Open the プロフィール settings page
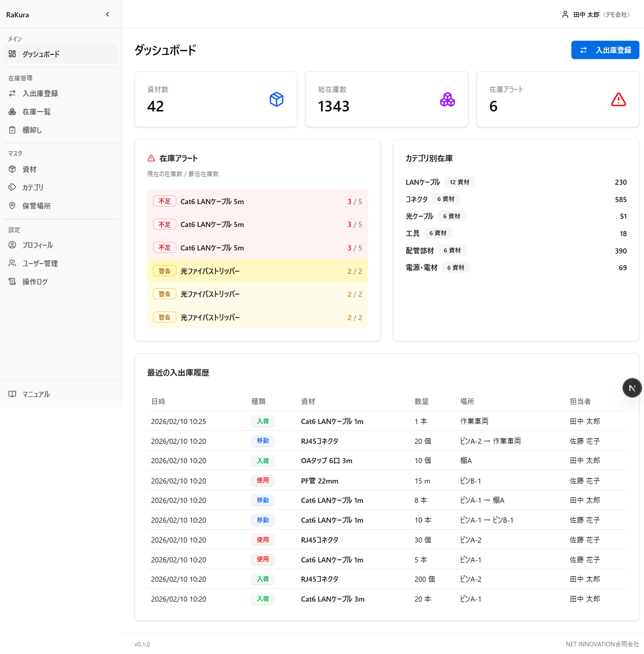644x654 pixels. [x=61, y=245]
